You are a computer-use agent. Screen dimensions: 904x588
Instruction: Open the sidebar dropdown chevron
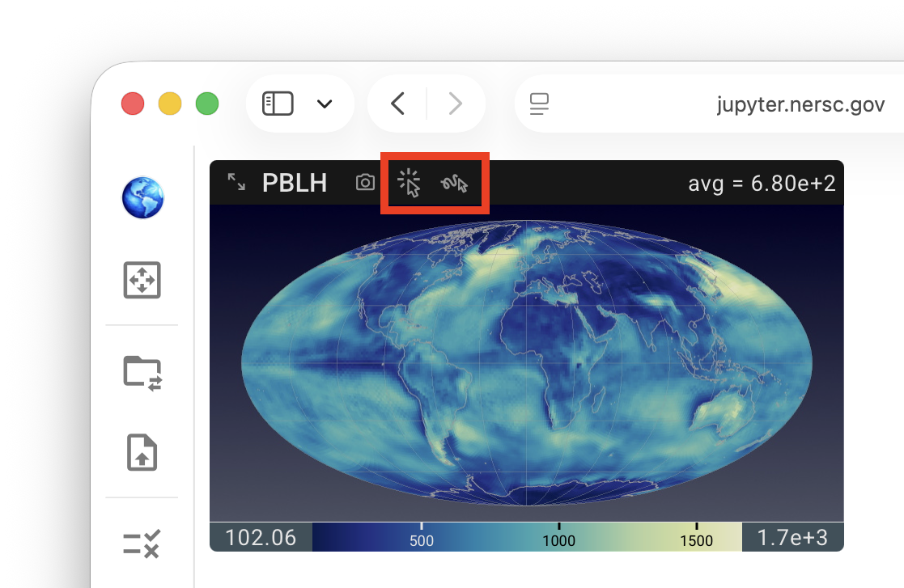coord(325,104)
